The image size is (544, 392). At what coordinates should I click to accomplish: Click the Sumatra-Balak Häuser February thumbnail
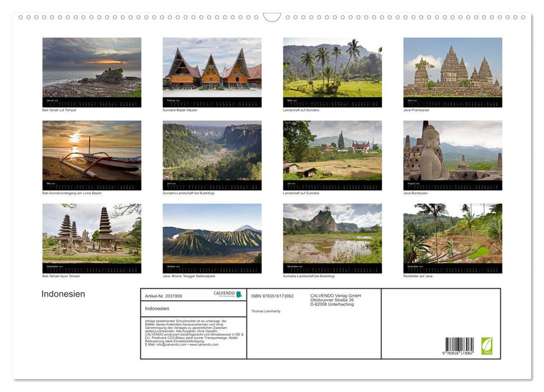coord(212,72)
